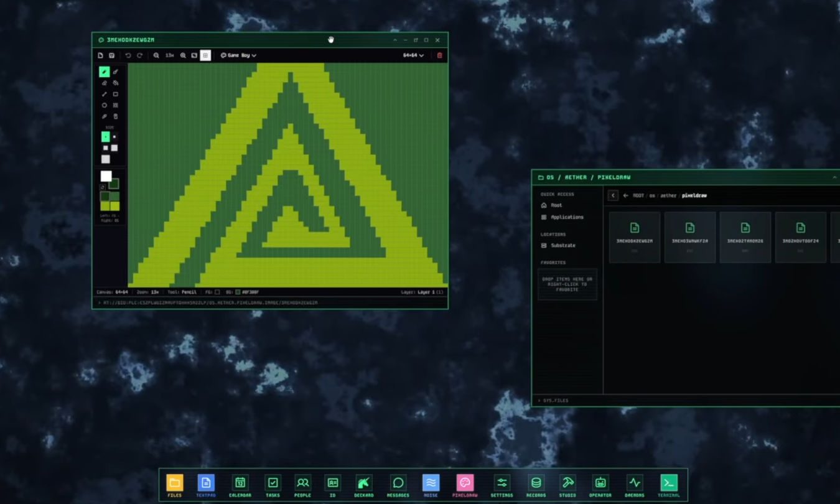The image size is (840, 504).
Task: Select the Rectangle shape tool
Action: click(116, 94)
